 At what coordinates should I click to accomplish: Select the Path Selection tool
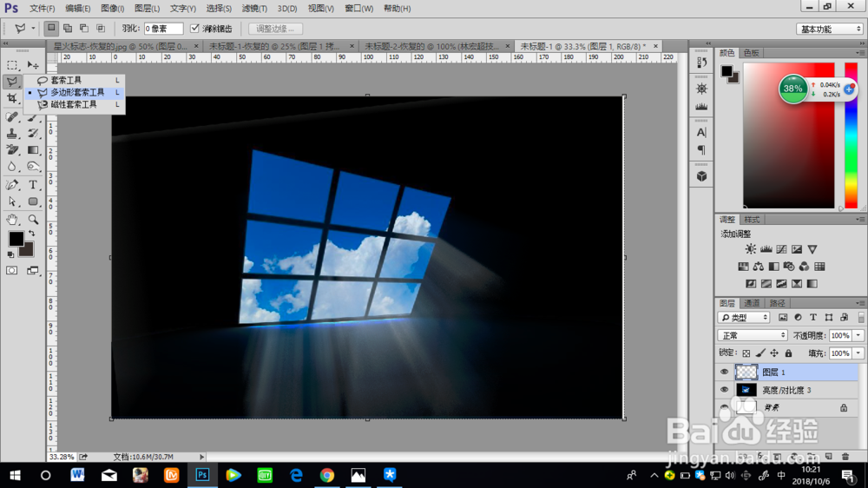(11, 201)
